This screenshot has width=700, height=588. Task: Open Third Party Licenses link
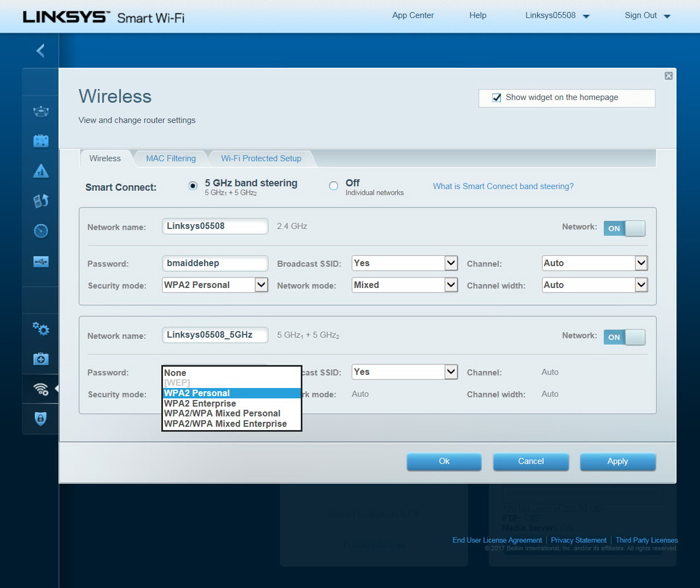pos(646,540)
